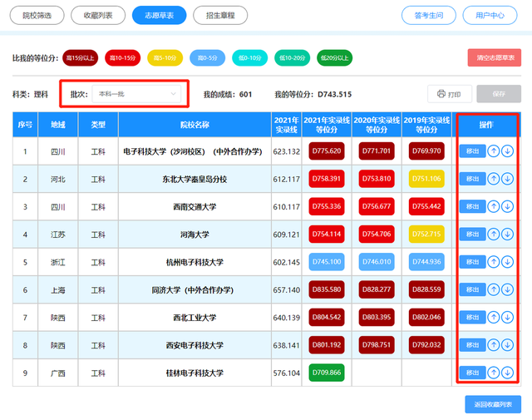The image size is (532, 420).
Task: Remove 电子科技大学(沙河校区) with 移出
Action: (x=472, y=151)
